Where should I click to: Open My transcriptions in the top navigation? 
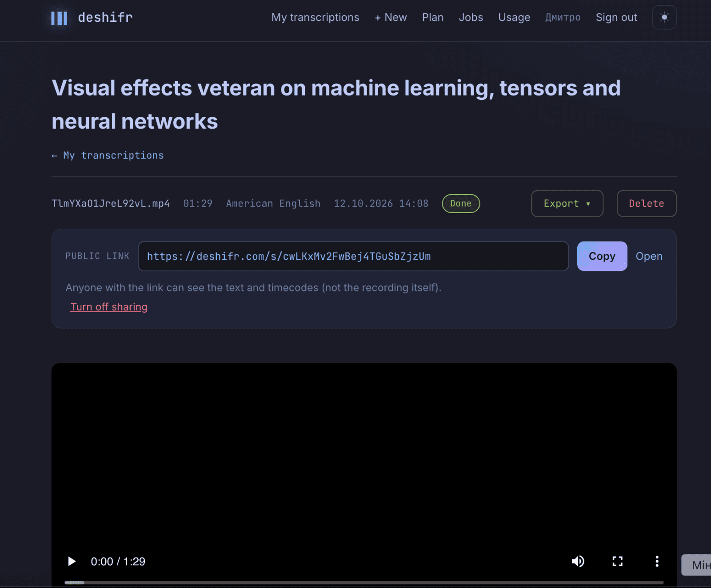point(315,17)
